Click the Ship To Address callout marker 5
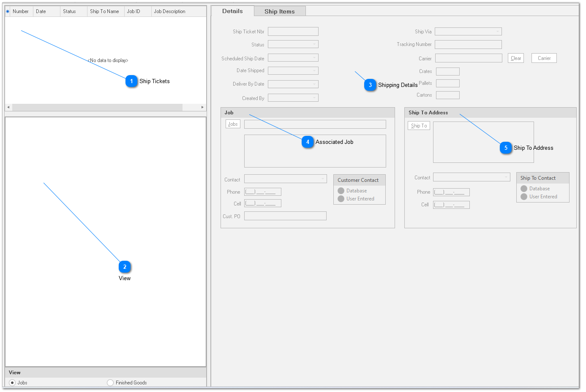This screenshot has width=586, height=392. tap(506, 148)
